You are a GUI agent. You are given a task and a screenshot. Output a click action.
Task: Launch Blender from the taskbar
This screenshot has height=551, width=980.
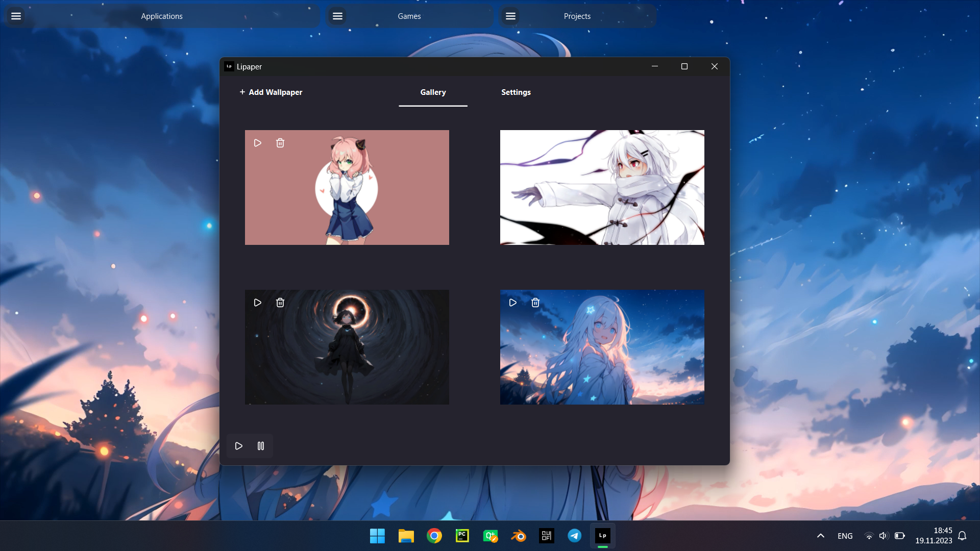[x=519, y=536]
